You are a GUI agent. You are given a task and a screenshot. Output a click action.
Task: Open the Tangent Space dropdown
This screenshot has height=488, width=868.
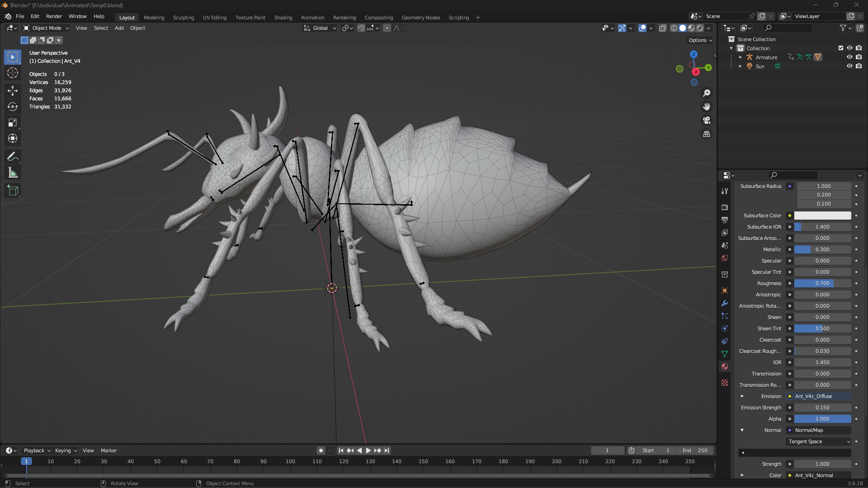(819, 441)
